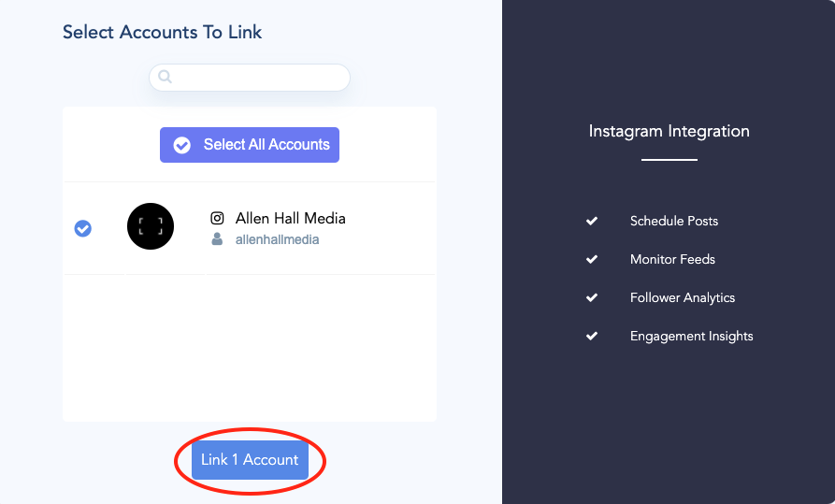Image resolution: width=835 pixels, height=504 pixels.
Task: Click the checkmark icon beside Monitor Feeds
Action: coord(592,259)
